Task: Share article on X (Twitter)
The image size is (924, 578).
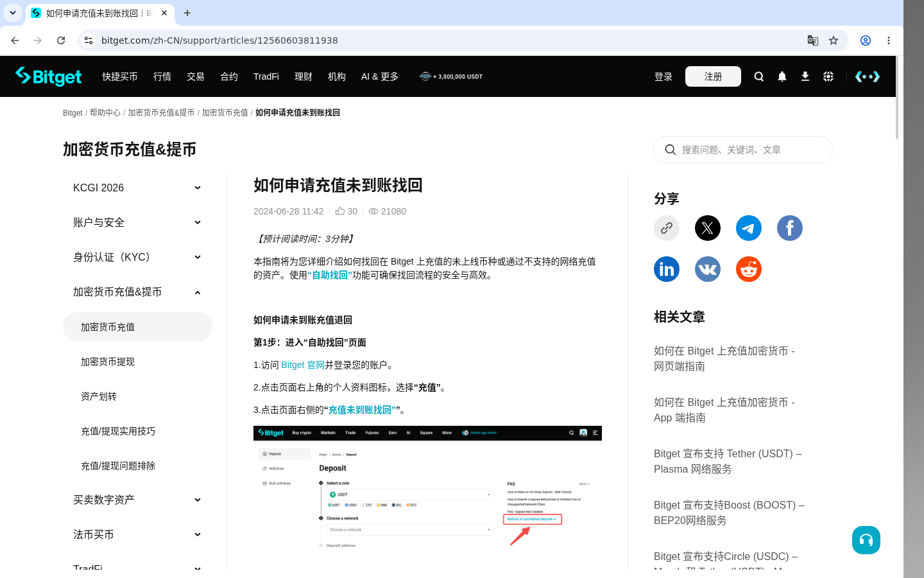Action: (708, 228)
